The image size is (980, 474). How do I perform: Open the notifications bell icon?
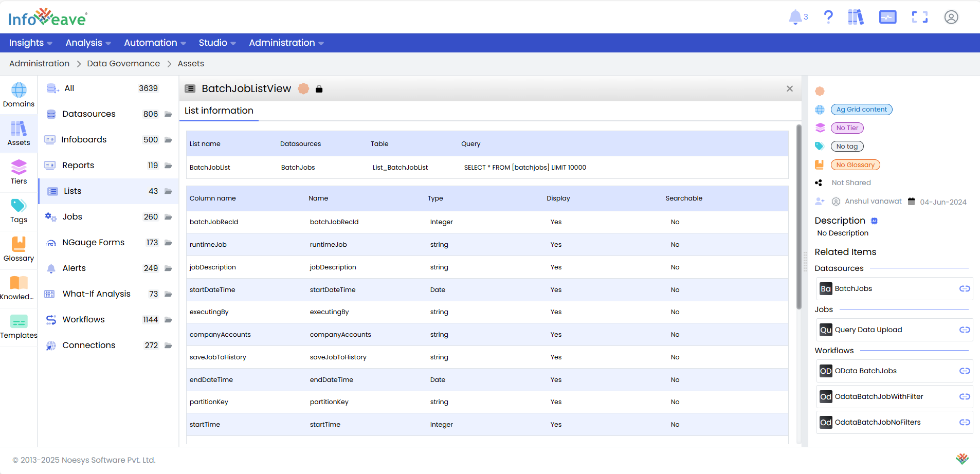[x=795, y=17]
